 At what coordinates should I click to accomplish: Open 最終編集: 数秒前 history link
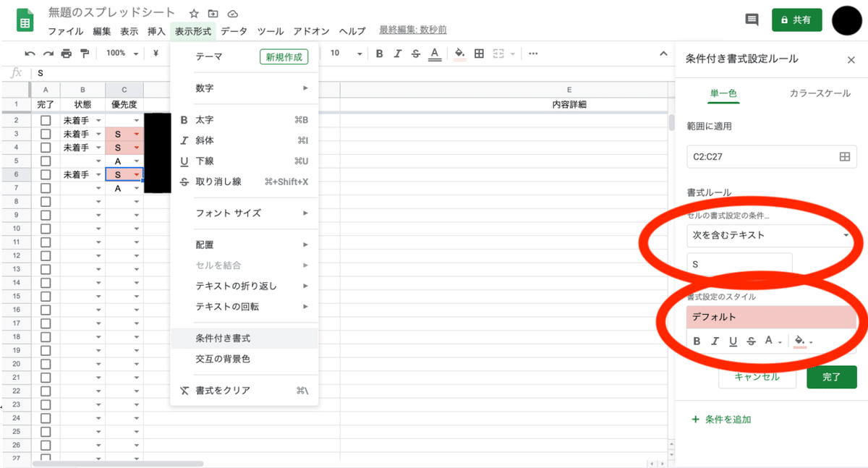(413, 31)
